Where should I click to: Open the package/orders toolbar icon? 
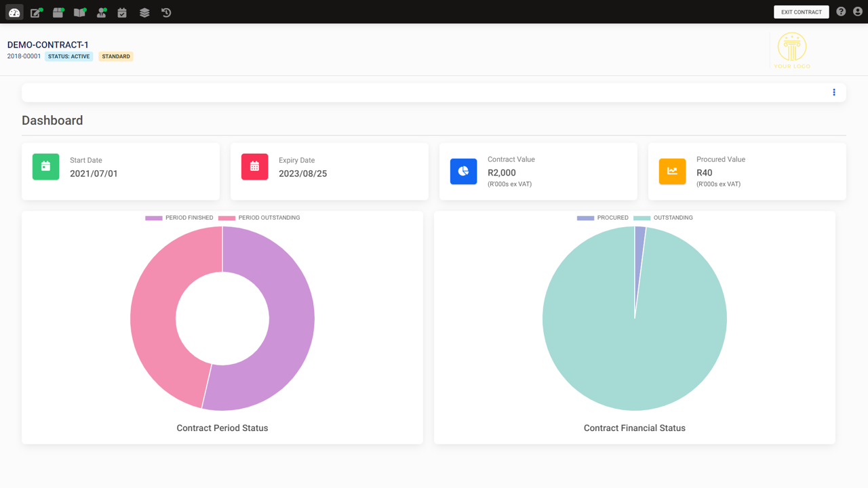tap(58, 12)
